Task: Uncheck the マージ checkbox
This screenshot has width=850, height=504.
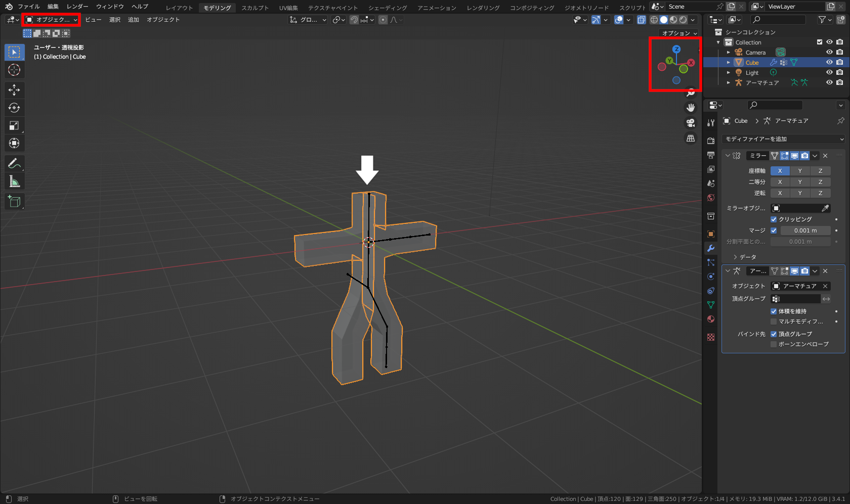Action: (774, 231)
